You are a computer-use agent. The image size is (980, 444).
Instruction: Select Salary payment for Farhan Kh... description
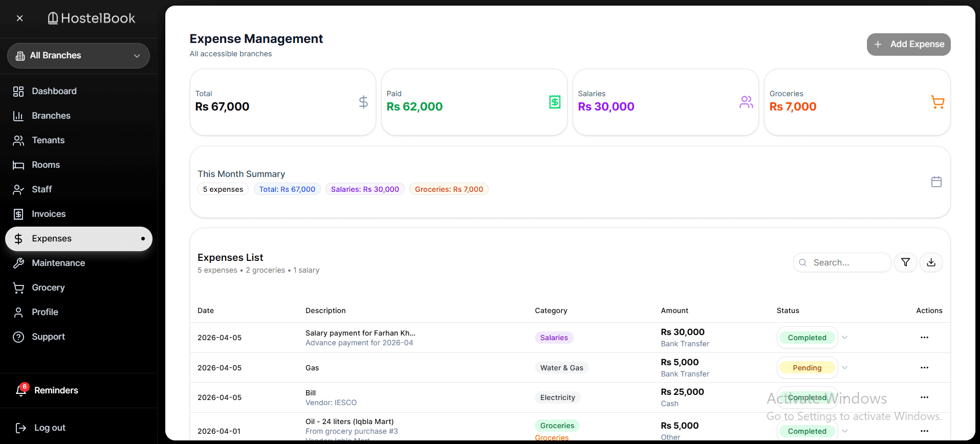point(360,333)
